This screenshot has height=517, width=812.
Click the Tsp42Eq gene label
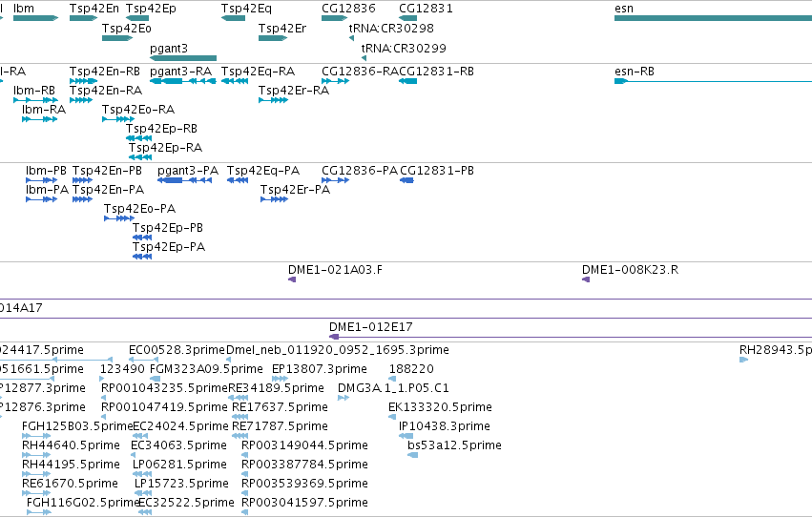click(246, 9)
